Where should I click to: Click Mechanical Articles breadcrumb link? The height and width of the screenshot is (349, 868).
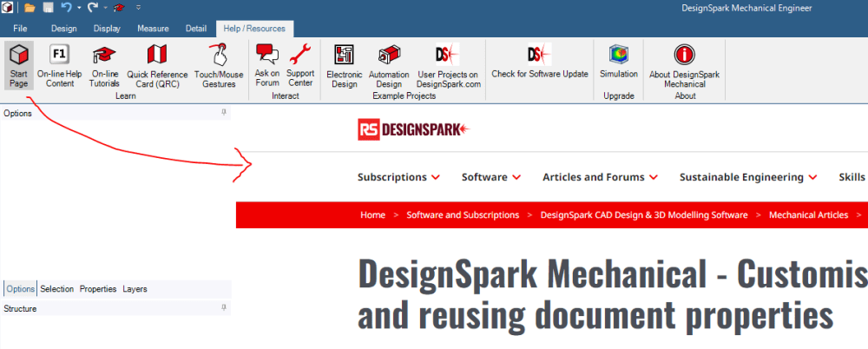[808, 215]
